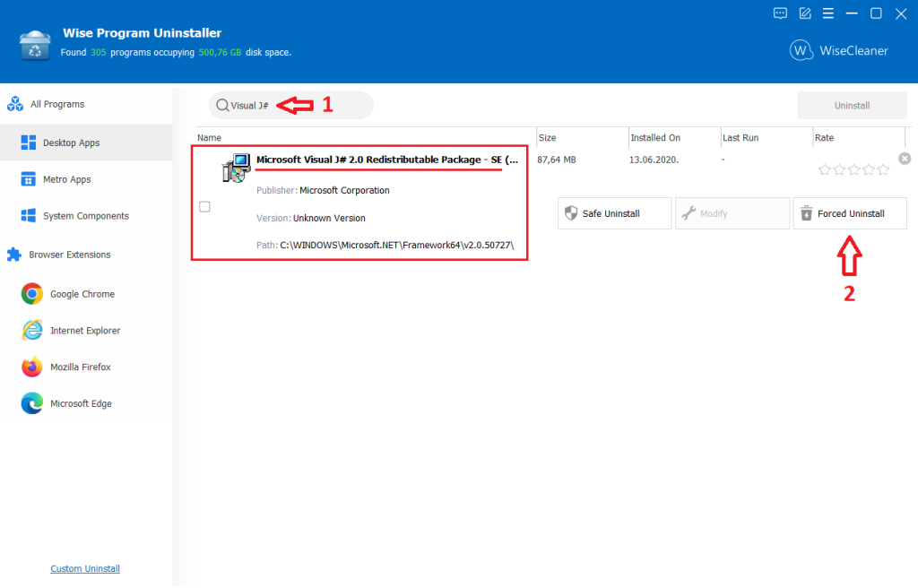Click into the search field with Visual J#
The width and height of the screenshot is (918, 588).
coord(291,106)
